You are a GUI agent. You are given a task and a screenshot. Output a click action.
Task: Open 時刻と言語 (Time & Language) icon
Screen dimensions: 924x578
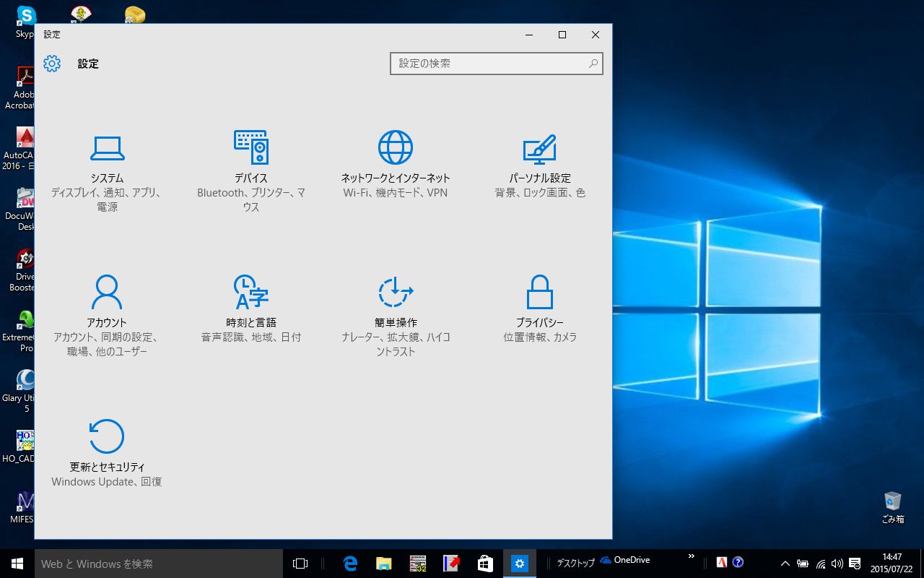[x=251, y=292]
